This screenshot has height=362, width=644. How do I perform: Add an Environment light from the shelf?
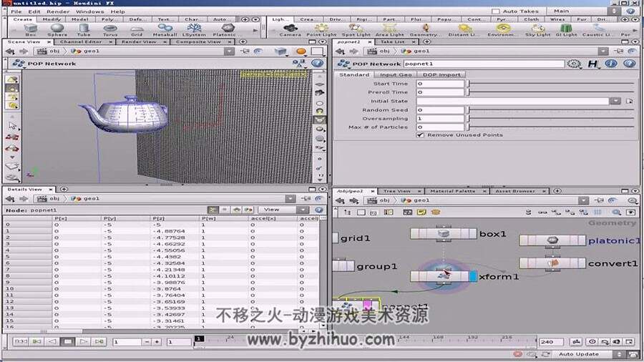coord(502,30)
